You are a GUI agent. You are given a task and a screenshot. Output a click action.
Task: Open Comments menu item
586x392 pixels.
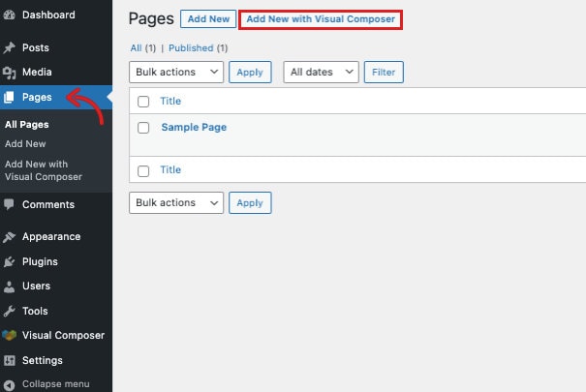48,204
